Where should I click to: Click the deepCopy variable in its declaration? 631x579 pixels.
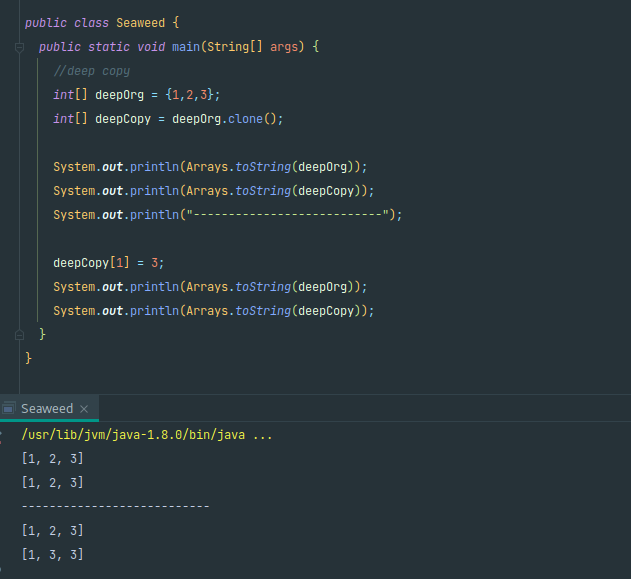[123, 119]
